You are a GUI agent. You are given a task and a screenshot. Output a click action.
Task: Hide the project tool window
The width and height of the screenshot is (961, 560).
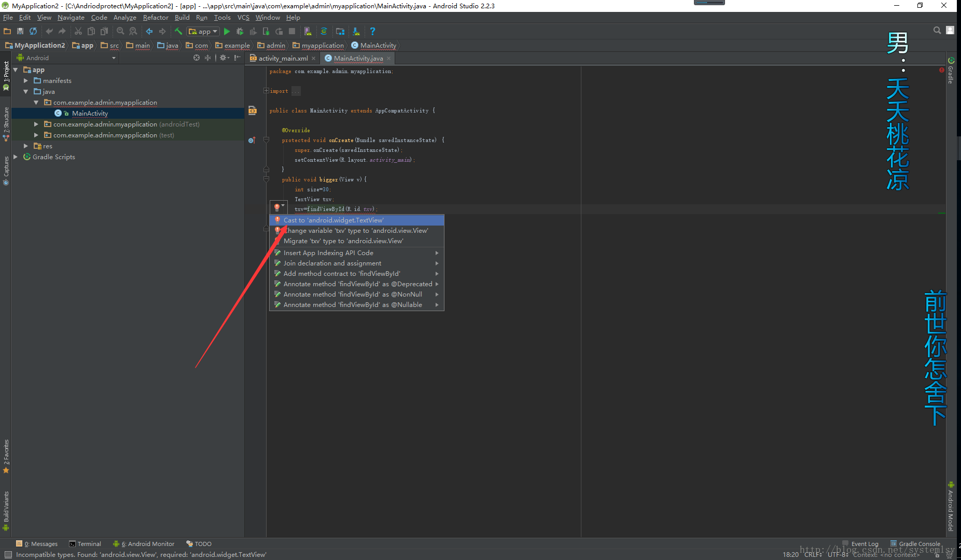[237, 58]
